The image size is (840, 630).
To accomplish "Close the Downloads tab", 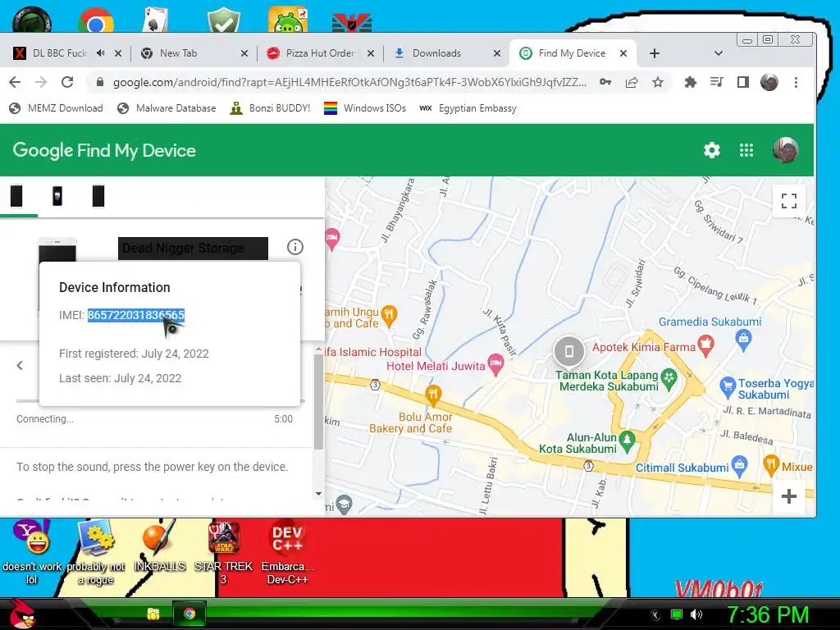I will click(x=496, y=53).
